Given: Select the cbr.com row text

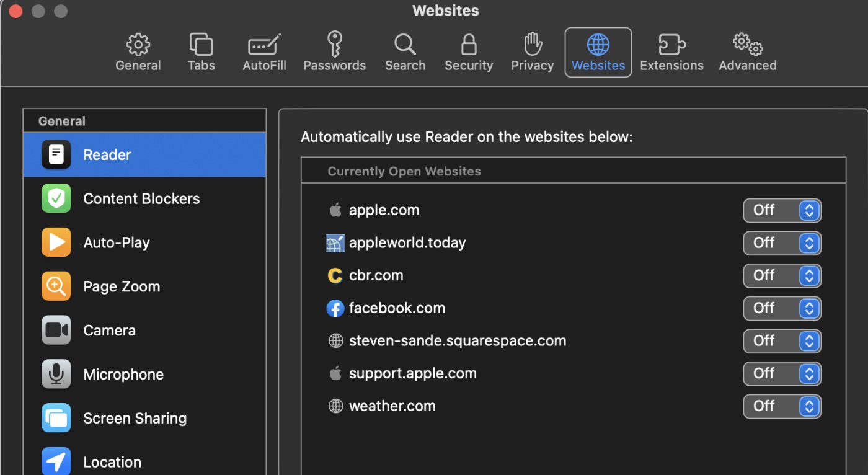Looking at the screenshot, I should pyautogui.click(x=376, y=275).
